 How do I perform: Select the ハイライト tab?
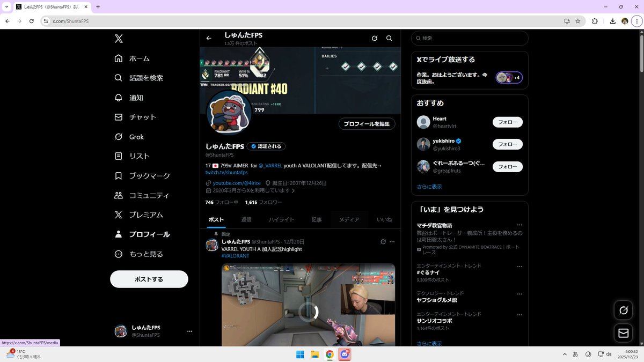click(x=281, y=219)
